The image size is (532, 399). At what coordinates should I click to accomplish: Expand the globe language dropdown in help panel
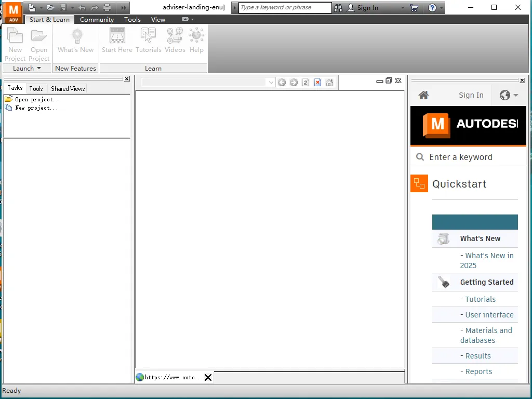509,95
